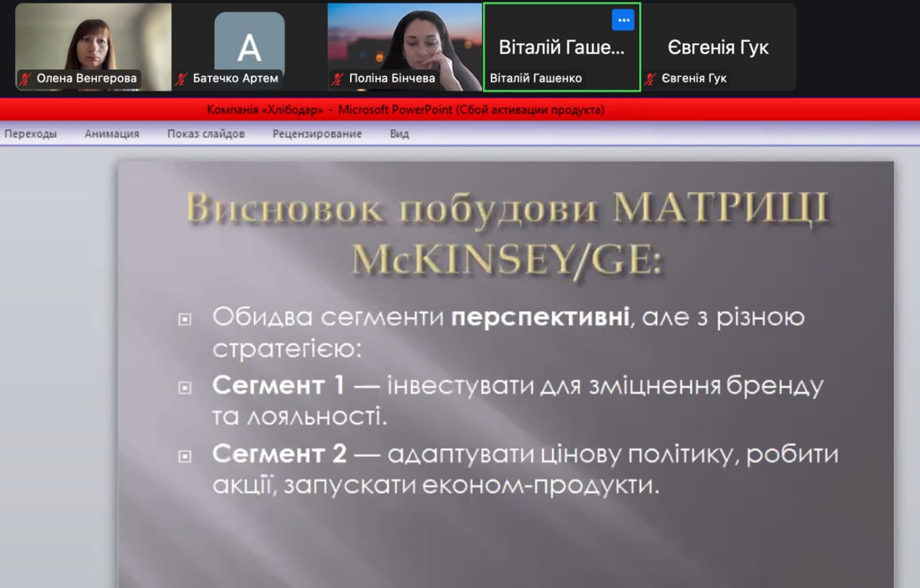
Task: Click the muted microphone icon beside Олена Венгерова
Action: [26, 78]
